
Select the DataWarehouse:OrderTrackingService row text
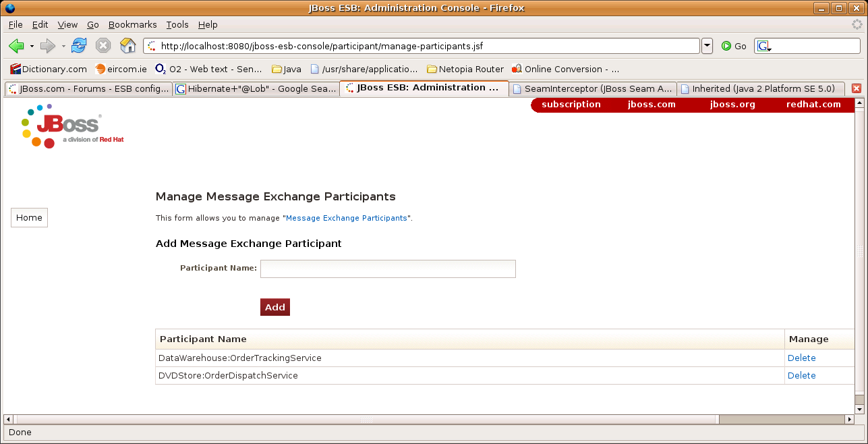pyautogui.click(x=239, y=358)
